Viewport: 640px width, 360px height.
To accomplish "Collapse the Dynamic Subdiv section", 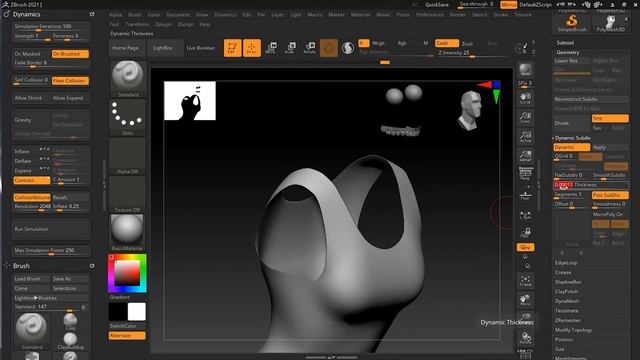I will tap(573, 138).
